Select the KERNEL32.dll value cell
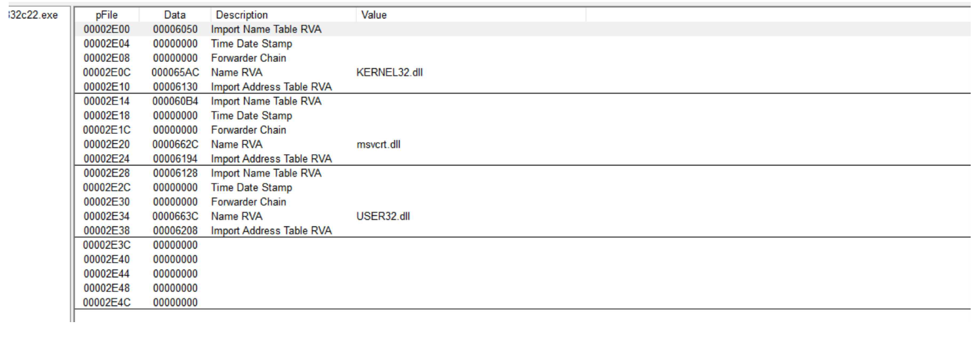 tap(389, 72)
